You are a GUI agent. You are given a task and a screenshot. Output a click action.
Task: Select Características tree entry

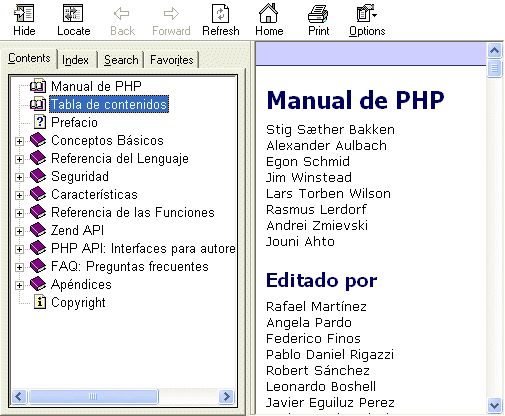tap(94, 194)
